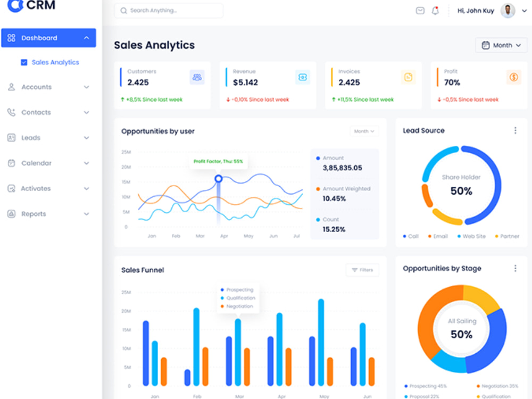This screenshot has height=399, width=532.
Task: Select the Revenue $5.142 value
Action: click(x=245, y=82)
